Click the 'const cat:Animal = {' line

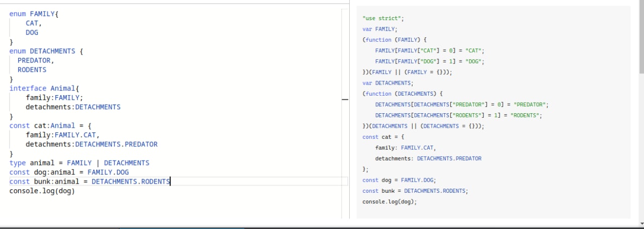[50, 126]
